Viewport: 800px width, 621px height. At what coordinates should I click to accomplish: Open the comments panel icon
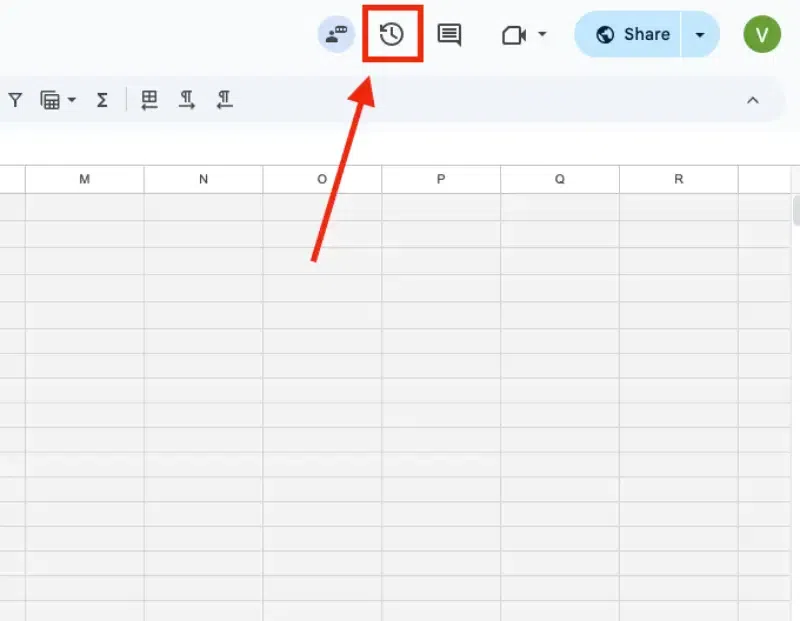(x=449, y=35)
